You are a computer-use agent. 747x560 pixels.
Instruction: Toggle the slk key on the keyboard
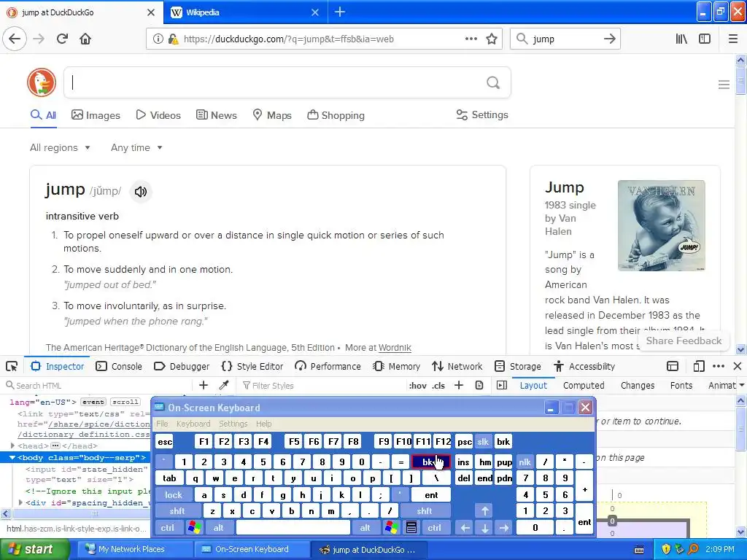[x=483, y=442]
